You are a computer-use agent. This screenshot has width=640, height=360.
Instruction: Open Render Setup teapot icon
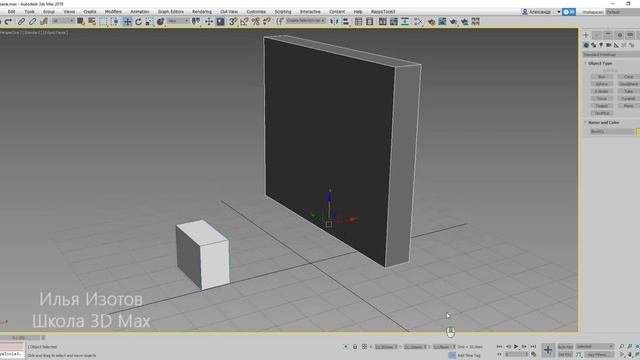click(x=431, y=22)
